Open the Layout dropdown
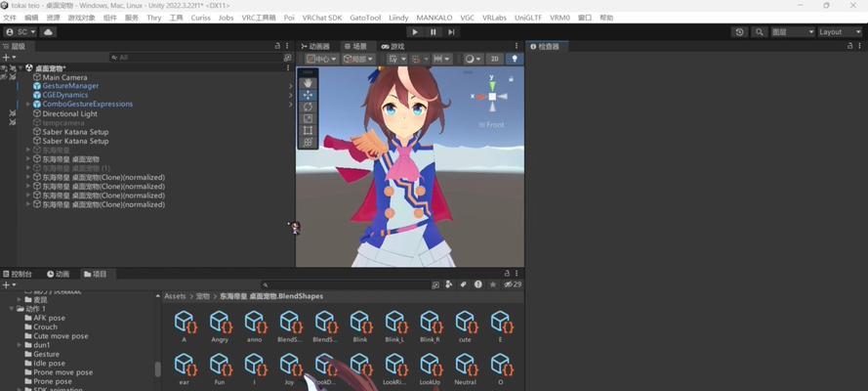 click(x=841, y=32)
